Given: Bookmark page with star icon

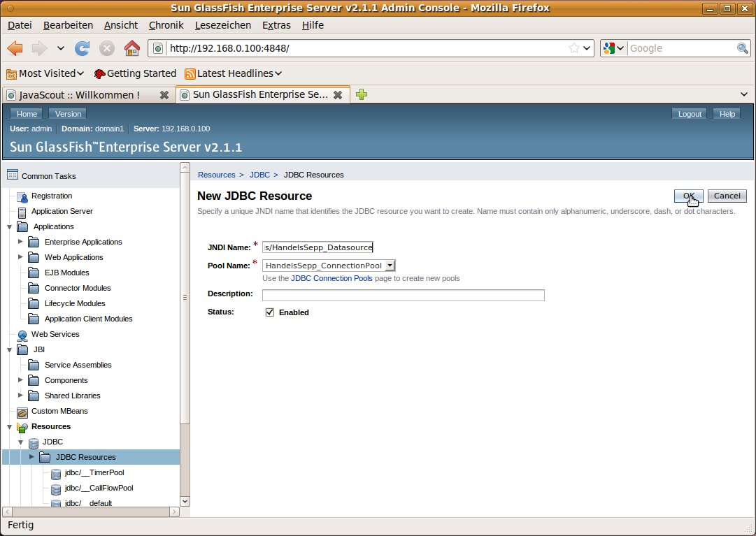Looking at the screenshot, I should pyautogui.click(x=573, y=48).
